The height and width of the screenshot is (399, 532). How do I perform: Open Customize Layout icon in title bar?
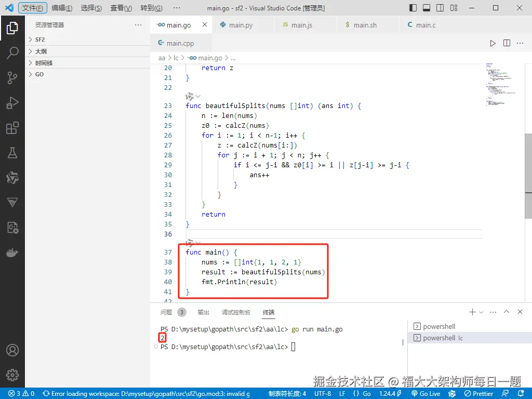(454, 8)
